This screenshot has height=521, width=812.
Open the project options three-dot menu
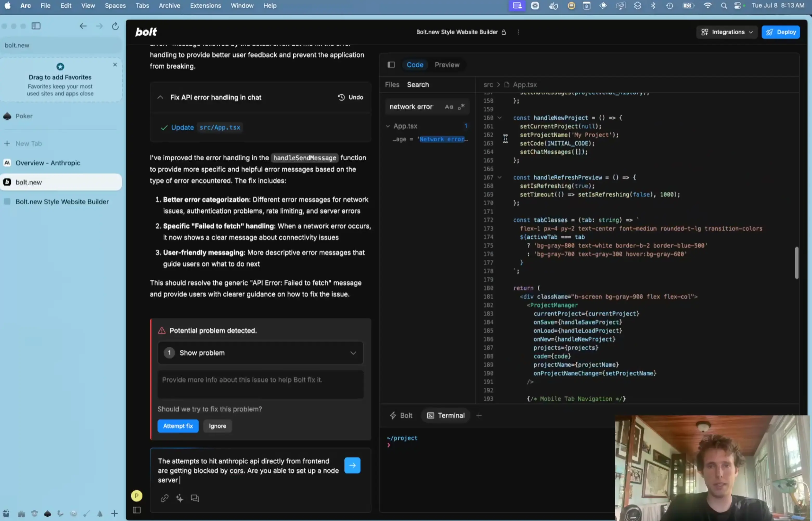click(x=518, y=32)
